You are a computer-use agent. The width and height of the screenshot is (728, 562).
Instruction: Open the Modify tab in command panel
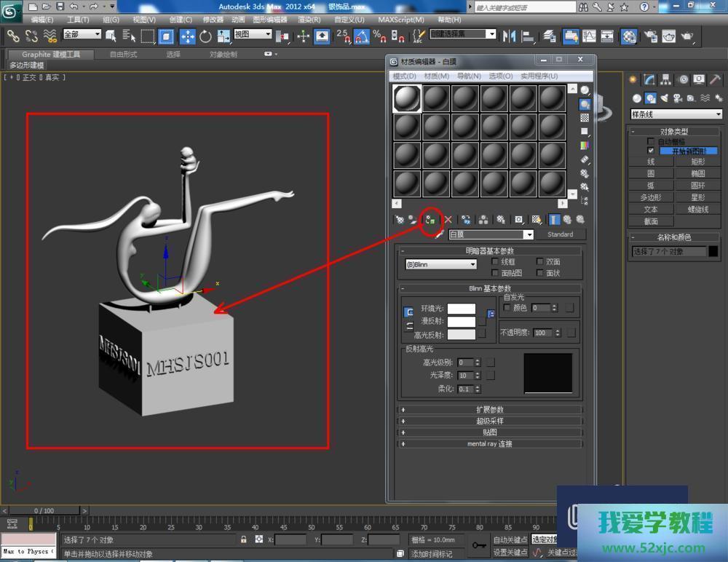point(649,79)
